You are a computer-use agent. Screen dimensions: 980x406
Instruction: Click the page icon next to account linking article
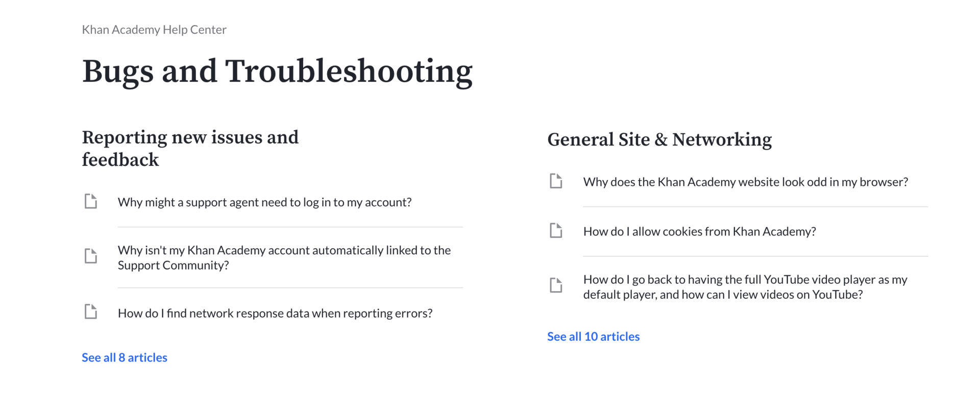click(90, 256)
